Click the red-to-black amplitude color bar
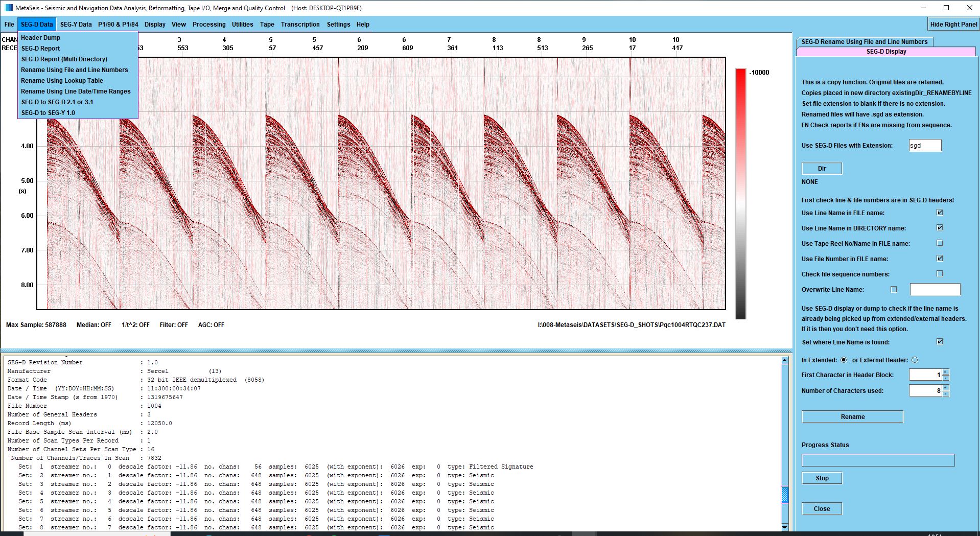Image resolution: width=980 pixels, height=536 pixels. click(740, 194)
